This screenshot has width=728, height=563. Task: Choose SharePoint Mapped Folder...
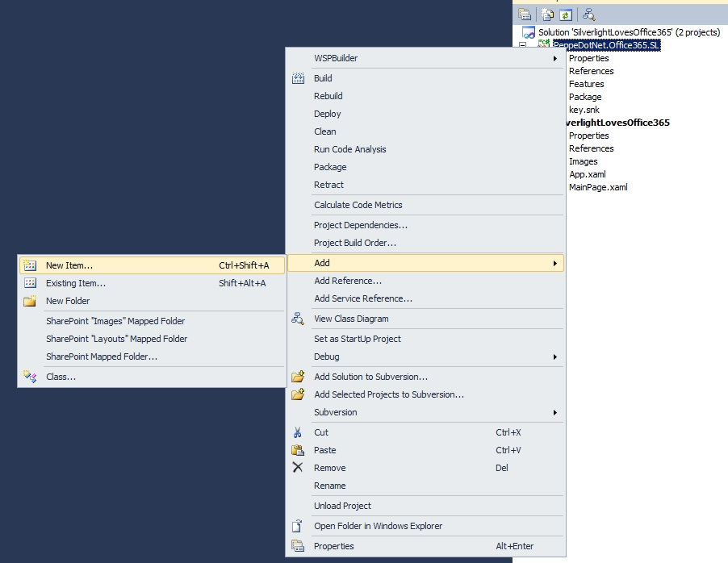pyautogui.click(x=152, y=357)
